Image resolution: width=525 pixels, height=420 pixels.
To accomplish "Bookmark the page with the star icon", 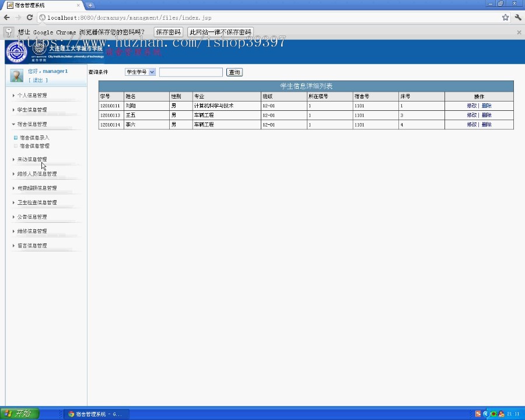I will (505, 17).
